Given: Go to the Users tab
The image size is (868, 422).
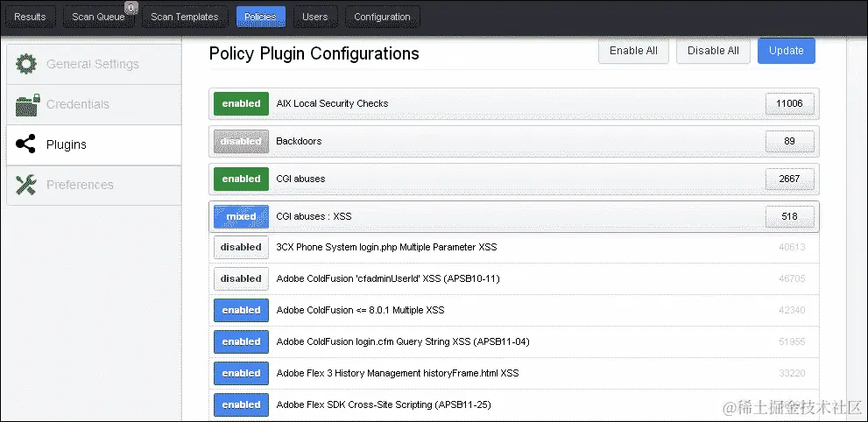Looking at the screenshot, I should click(x=315, y=17).
